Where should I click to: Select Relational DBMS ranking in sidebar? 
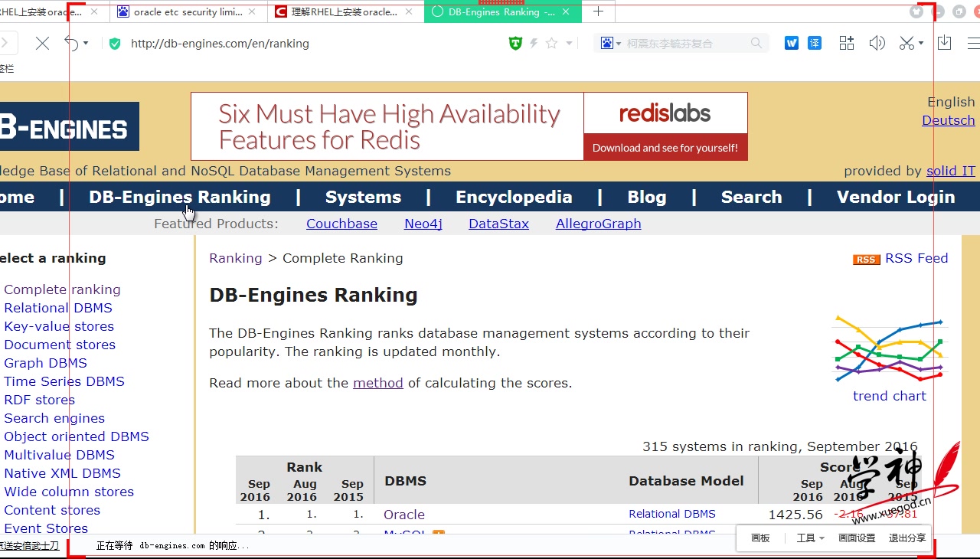point(58,308)
